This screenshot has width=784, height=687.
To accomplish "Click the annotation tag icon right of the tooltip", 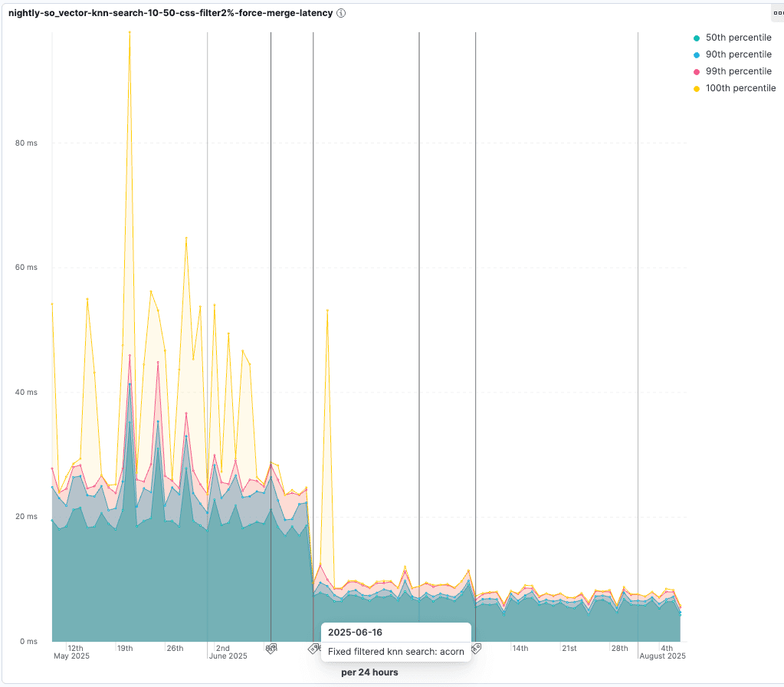I will pyautogui.click(x=476, y=648).
